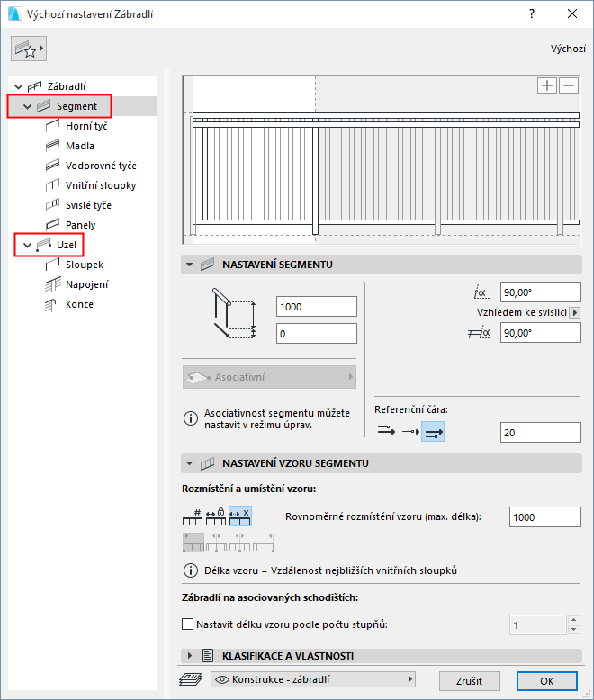Choose the equal pattern distribution icon
594x700 pixels.
[x=239, y=517]
